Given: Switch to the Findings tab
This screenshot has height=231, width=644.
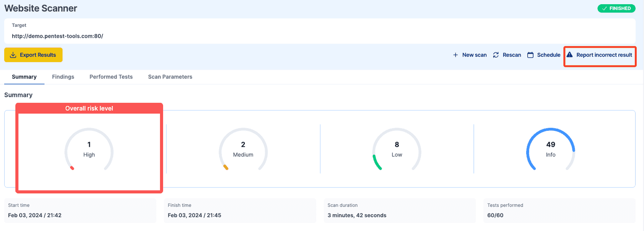Looking at the screenshot, I should [63, 77].
